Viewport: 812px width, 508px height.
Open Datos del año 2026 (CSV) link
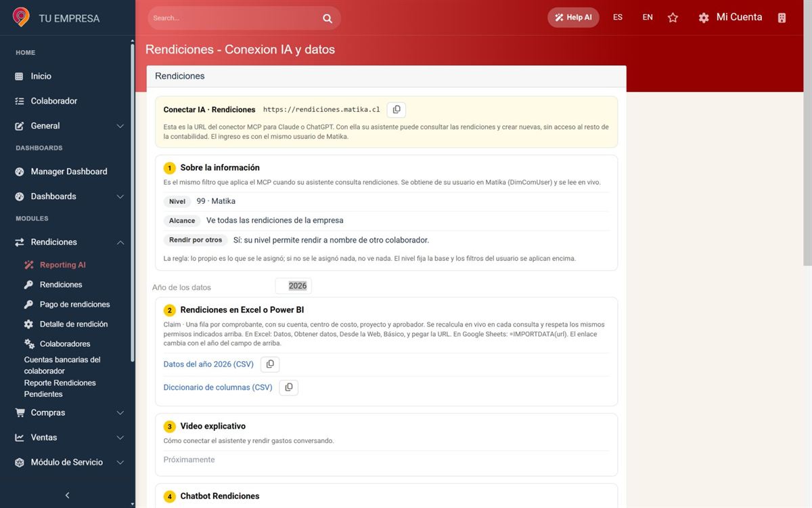point(208,364)
